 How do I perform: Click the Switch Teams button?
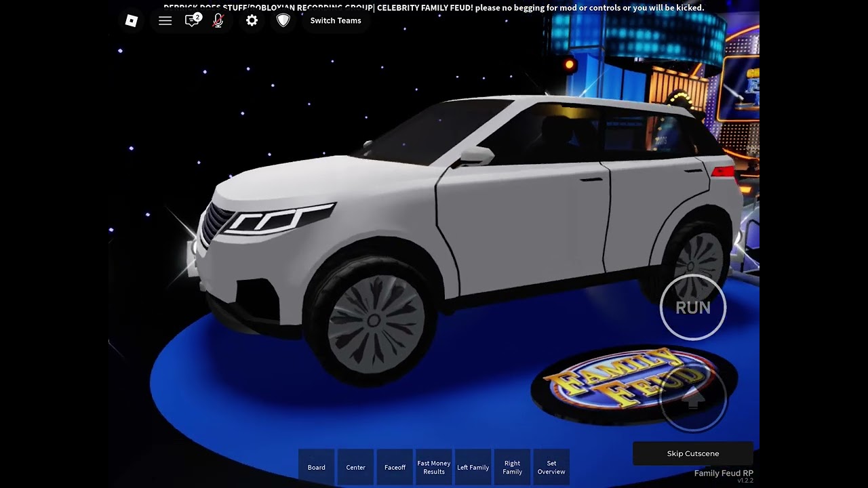[x=336, y=21]
